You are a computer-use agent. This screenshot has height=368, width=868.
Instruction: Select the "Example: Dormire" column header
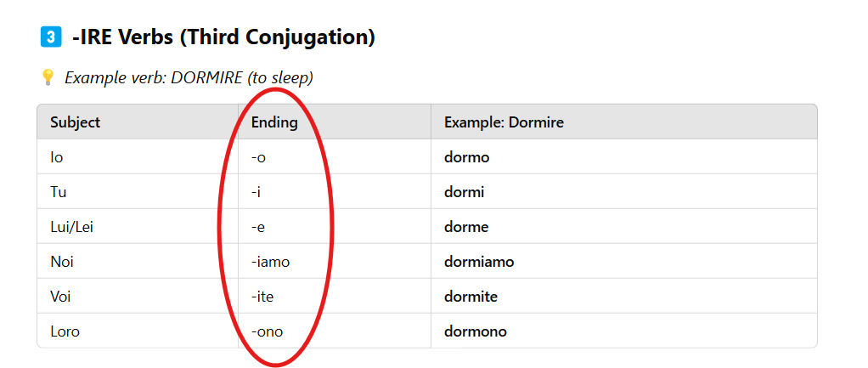[x=504, y=122]
